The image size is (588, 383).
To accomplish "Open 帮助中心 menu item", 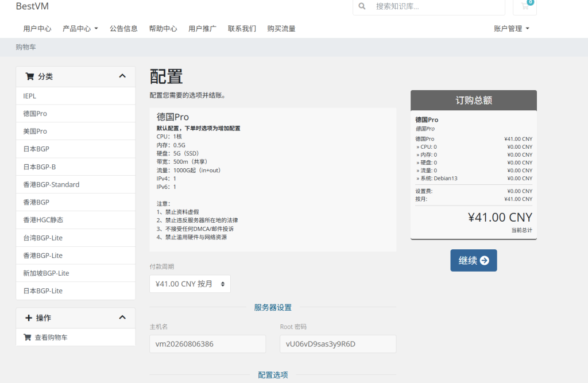I will (x=163, y=29).
